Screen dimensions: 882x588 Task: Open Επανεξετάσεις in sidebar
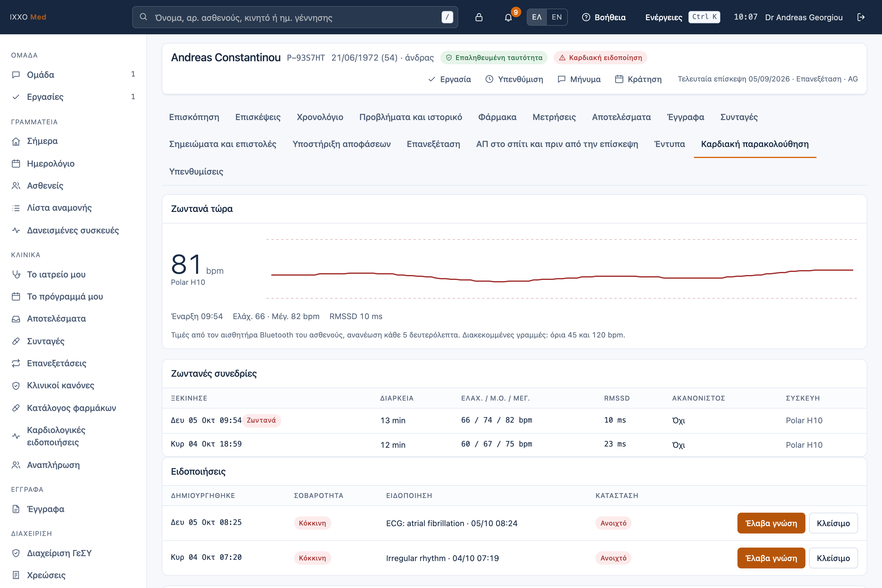tap(73, 364)
